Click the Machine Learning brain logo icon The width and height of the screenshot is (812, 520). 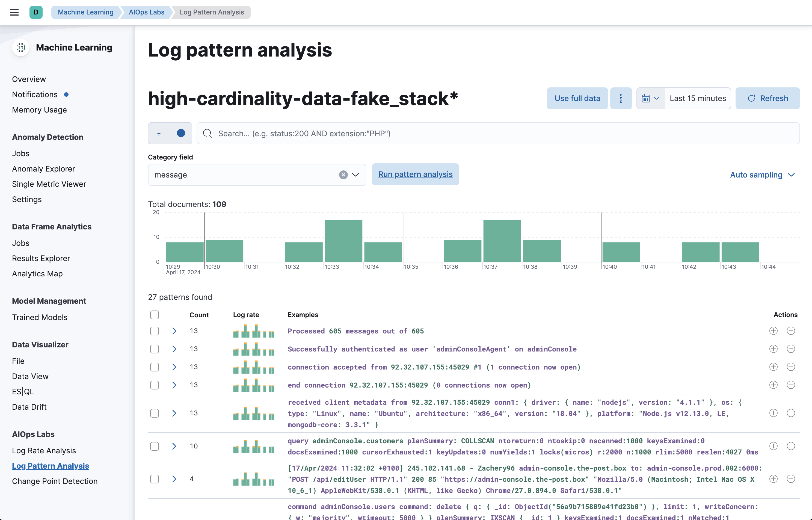point(20,48)
